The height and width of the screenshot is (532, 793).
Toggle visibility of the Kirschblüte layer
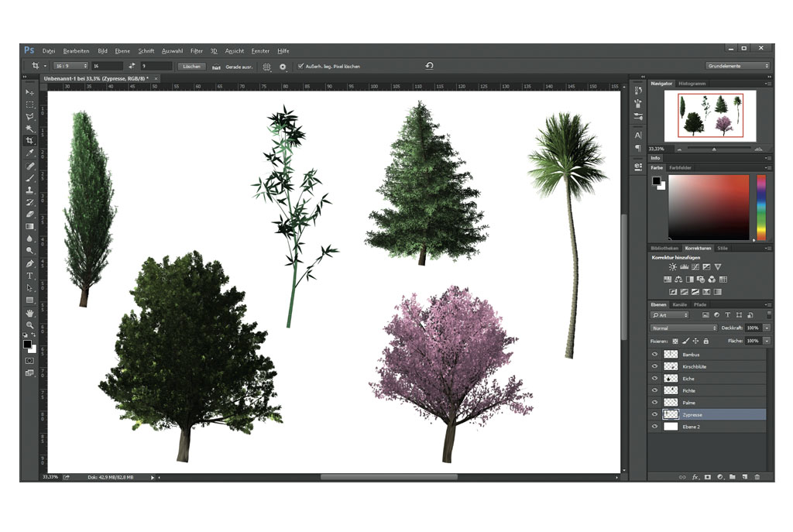[x=655, y=366]
